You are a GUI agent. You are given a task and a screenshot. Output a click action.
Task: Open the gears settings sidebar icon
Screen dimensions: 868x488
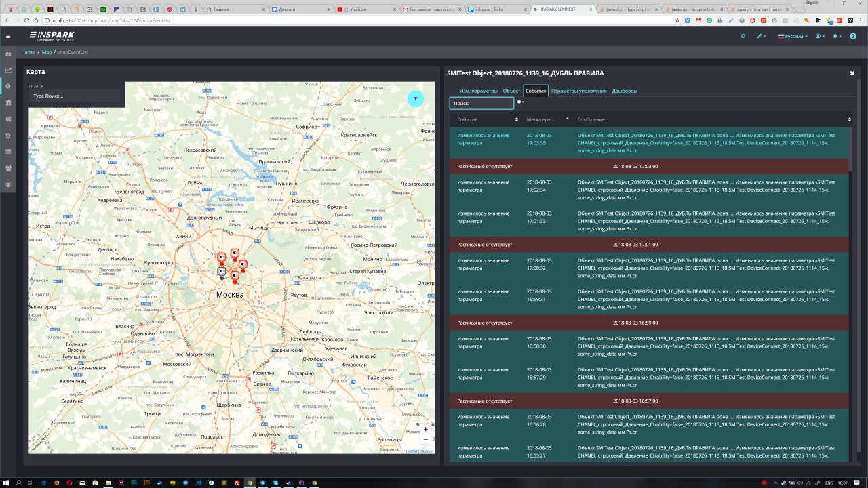coord(8,119)
